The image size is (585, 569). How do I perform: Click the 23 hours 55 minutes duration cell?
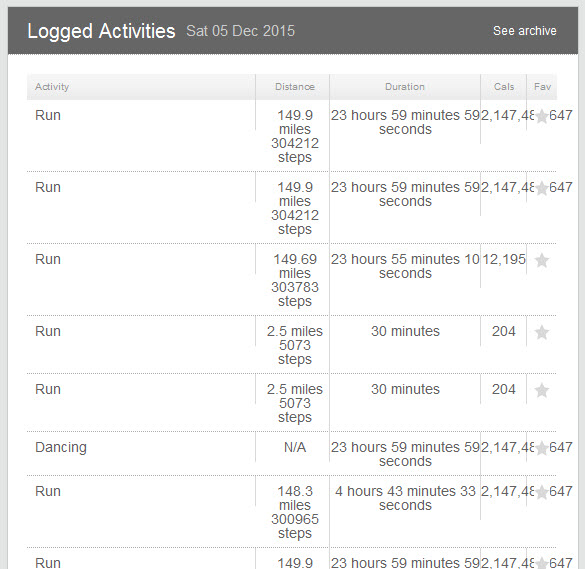[405, 266]
